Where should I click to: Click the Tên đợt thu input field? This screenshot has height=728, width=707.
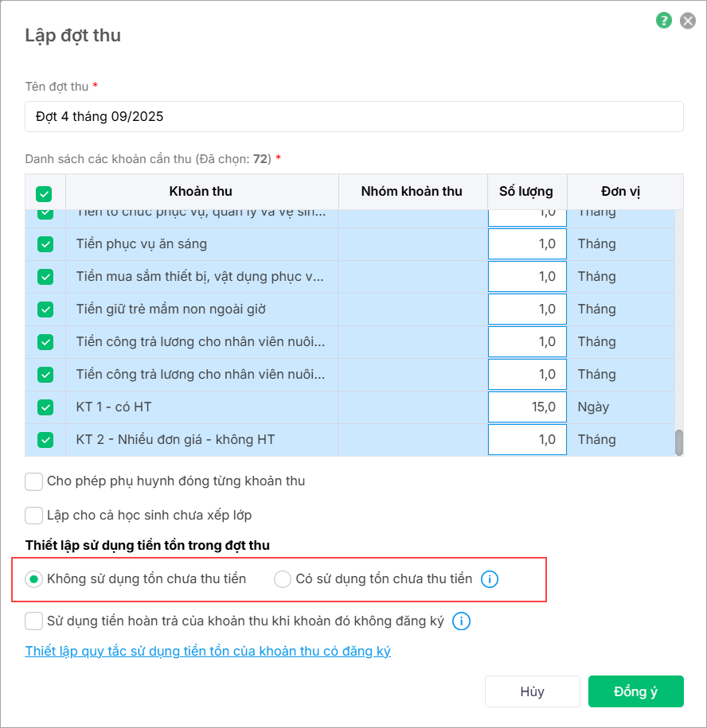pos(353,117)
